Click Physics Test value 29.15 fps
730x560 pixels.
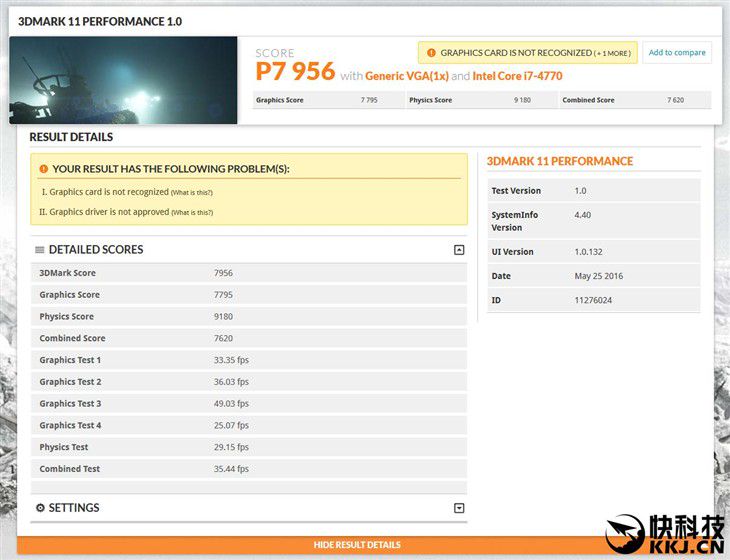point(231,447)
